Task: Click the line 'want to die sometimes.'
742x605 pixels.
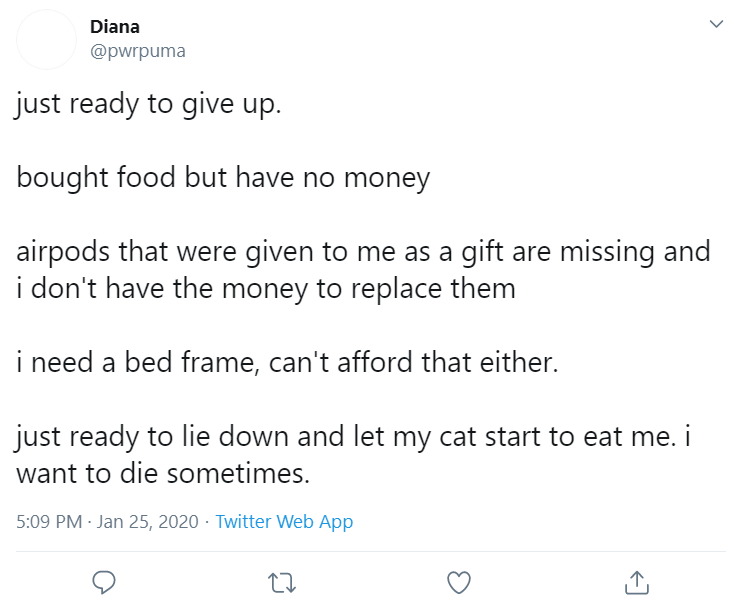Action: pos(163,473)
